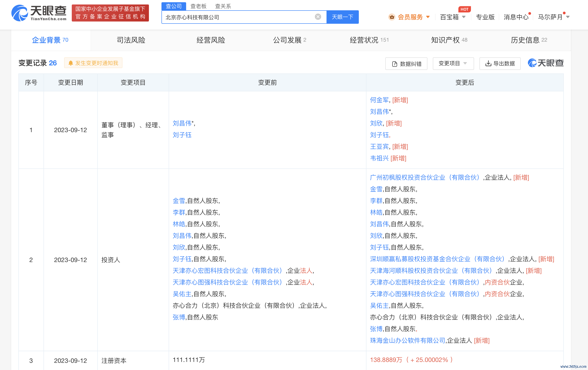Viewport: 588px width, 370px height.
Task: Open 金雪 link in 变更前 column
Action: point(179,201)
